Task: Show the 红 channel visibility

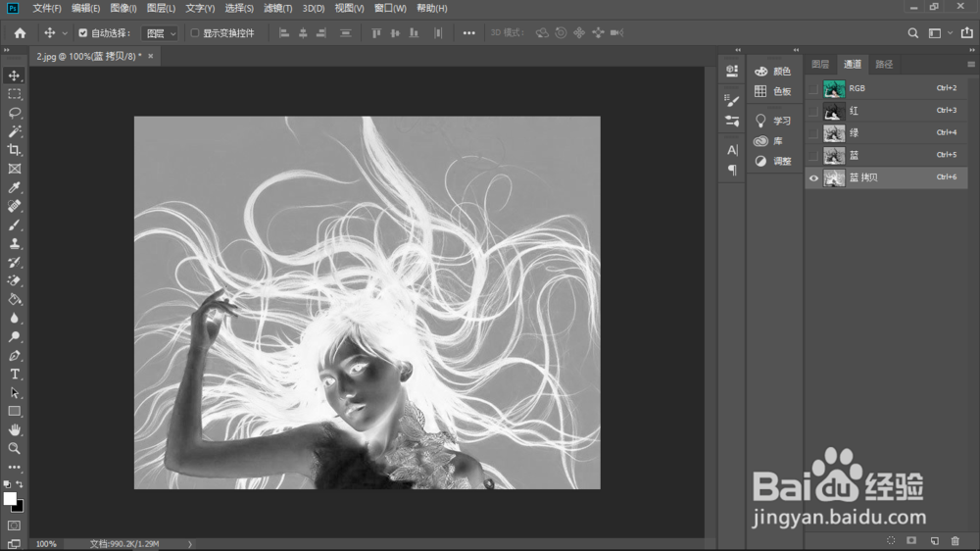Action: (813, 112)
